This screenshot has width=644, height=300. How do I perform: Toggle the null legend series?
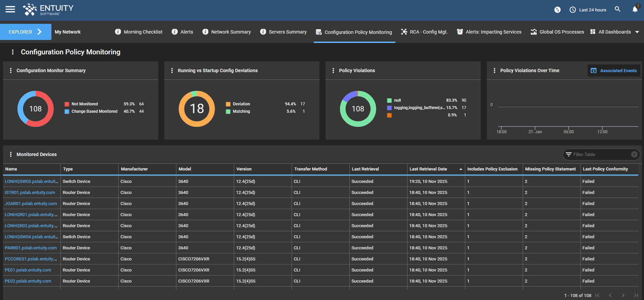pos(397,100)
